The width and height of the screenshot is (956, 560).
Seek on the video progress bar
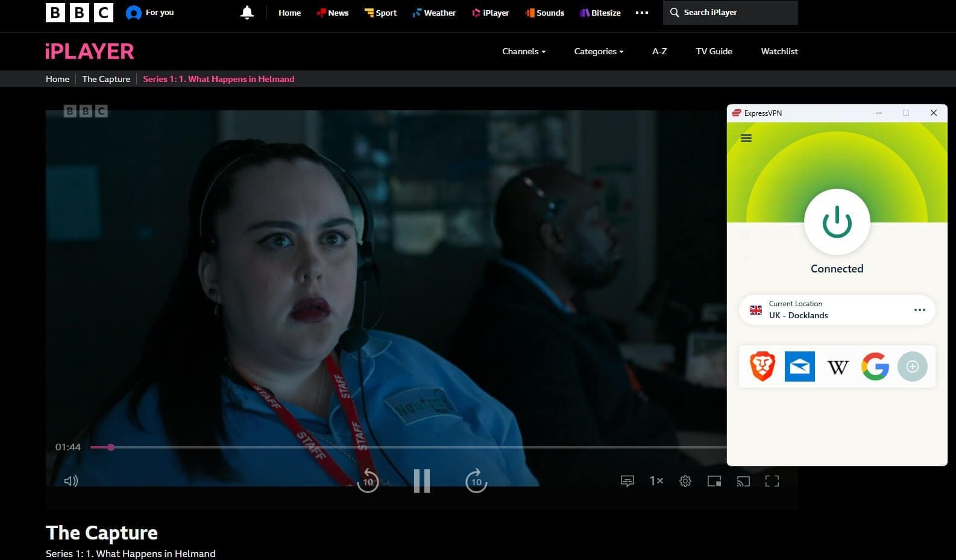[x=408, y=447]
